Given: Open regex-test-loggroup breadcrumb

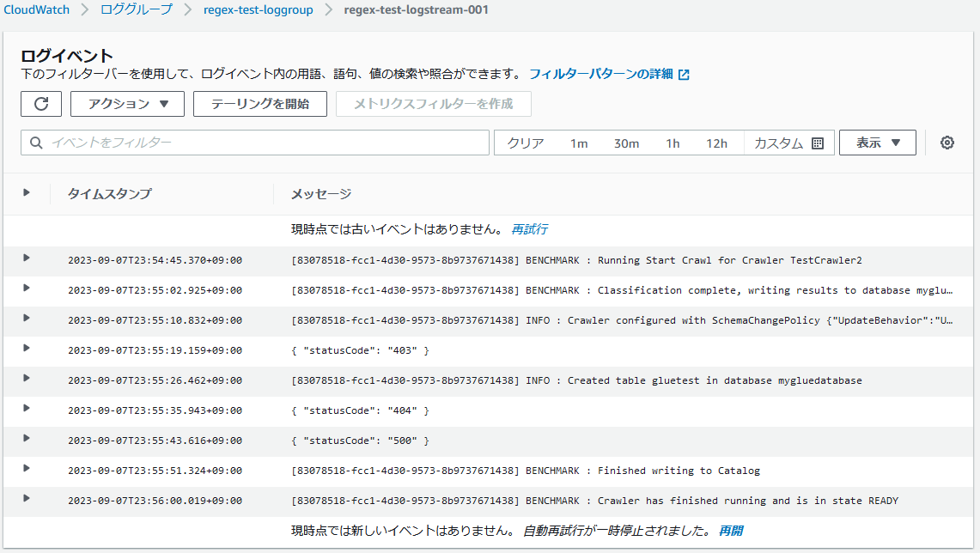Looking at the screenshot, I should pos(259,10).
